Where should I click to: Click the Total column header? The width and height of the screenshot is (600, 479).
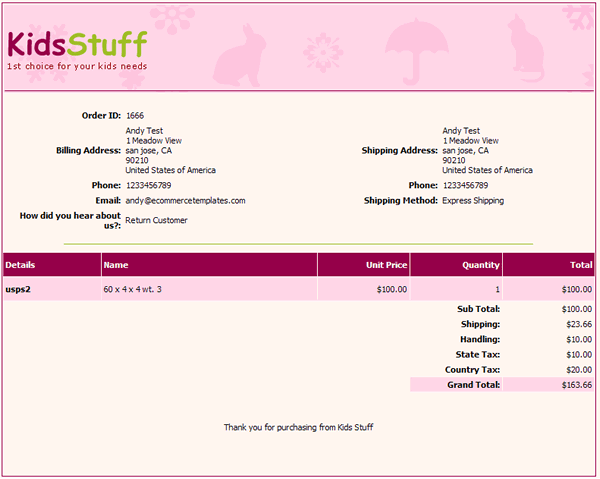(x=581, y=265)
